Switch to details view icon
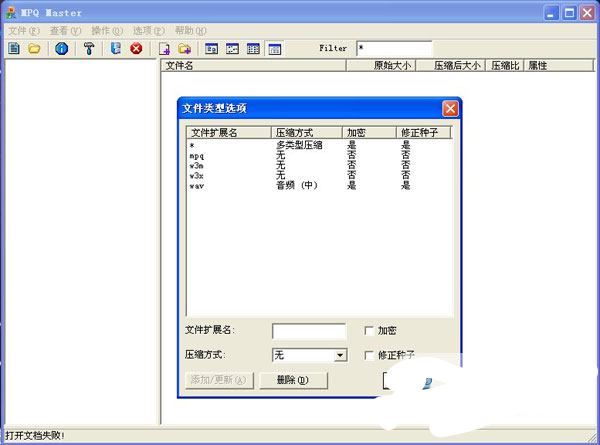The height and width of the screenshot is (445, 600). (x=274, y=49)
